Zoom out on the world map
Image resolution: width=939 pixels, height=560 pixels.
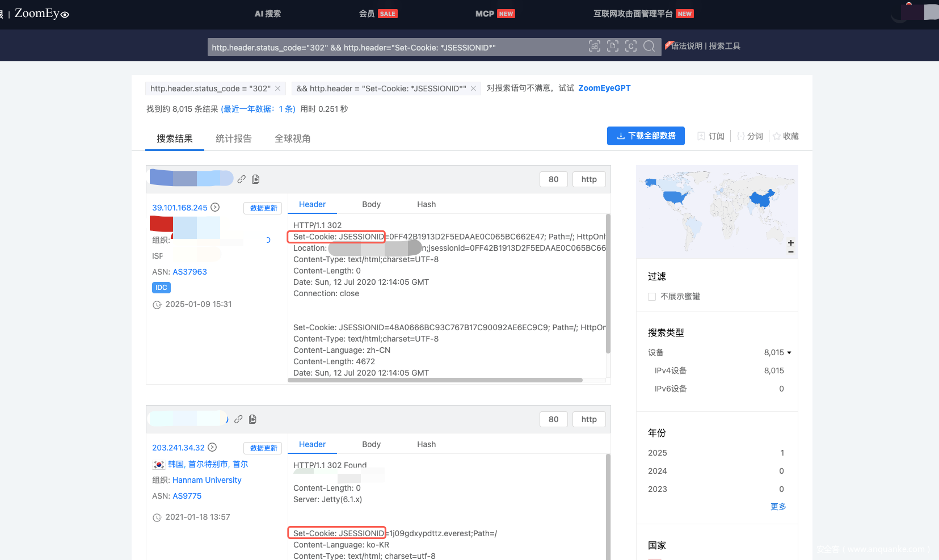point(790,252)
